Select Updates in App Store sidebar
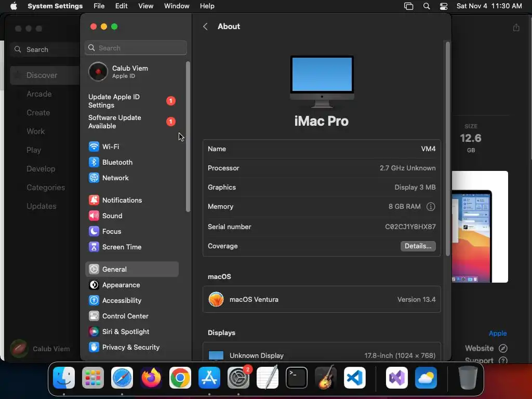Image resolution: width=532 pixels, height=399 pixels. pos(42,206)
